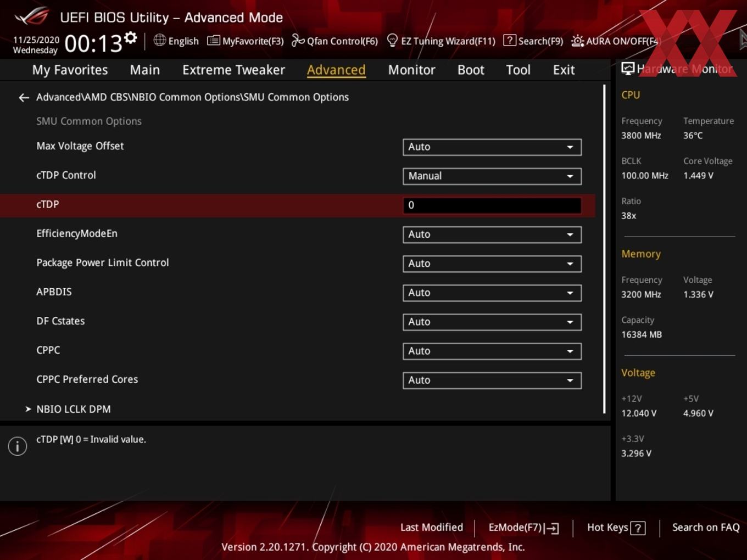Image resolution: width=747 pixels, height=560 pixels.
Task: Launch EZ Tuning Wizard(F11) bulb icon
Action: (x=392, y=40)
